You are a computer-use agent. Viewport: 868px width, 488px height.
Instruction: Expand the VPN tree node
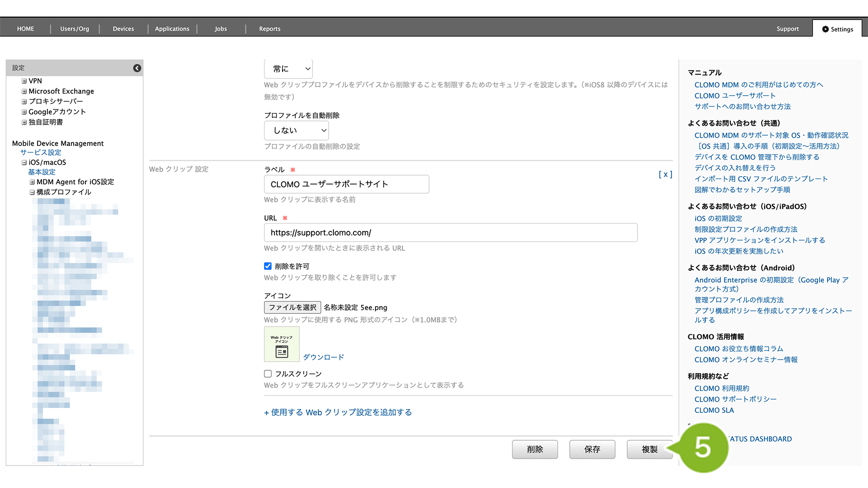click(24, 81)
